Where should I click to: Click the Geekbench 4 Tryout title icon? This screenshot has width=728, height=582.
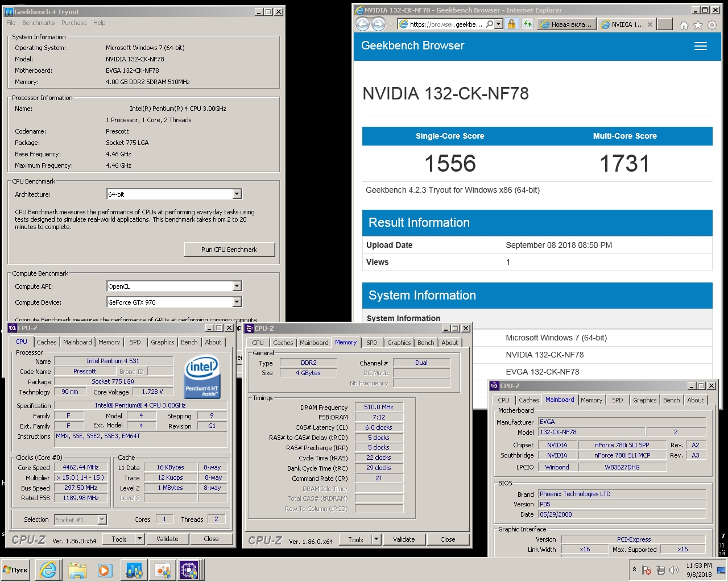(9, 11)
